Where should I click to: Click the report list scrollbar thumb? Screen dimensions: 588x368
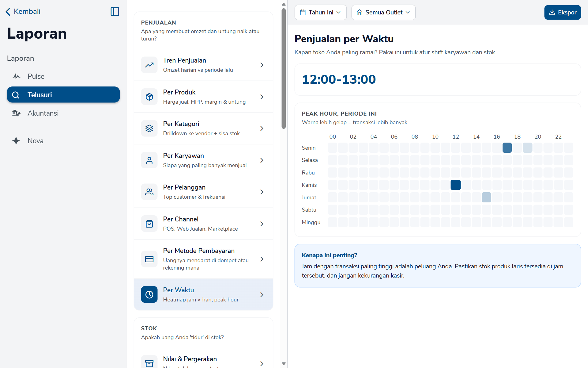tap(284, 68)
